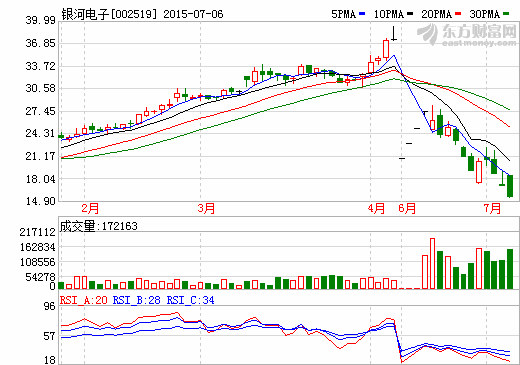Click the 20PMA legend label
Screen dimensions: 520x365
pyautogui.click(x=437, y=14)
